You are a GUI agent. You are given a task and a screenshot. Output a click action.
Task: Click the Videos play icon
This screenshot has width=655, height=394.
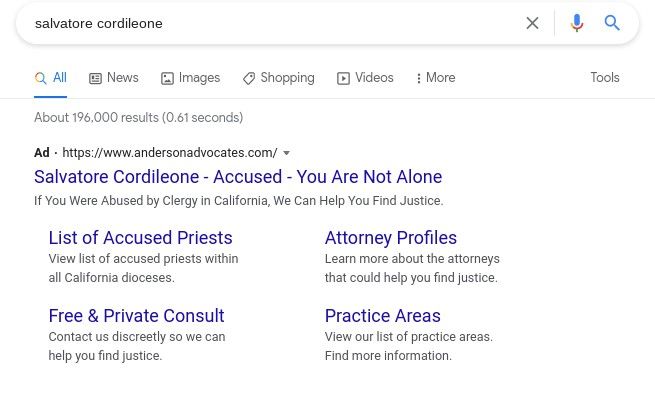(343, 78)
